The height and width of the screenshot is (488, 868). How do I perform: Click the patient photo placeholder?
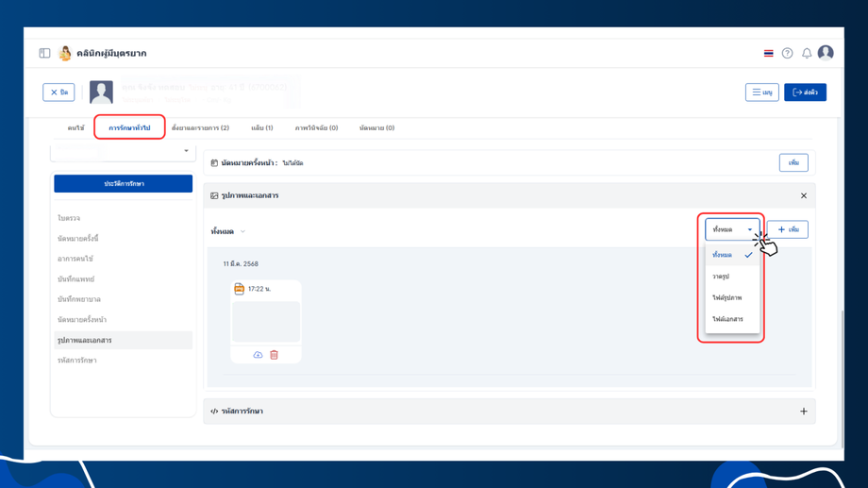tap(101, 92)
